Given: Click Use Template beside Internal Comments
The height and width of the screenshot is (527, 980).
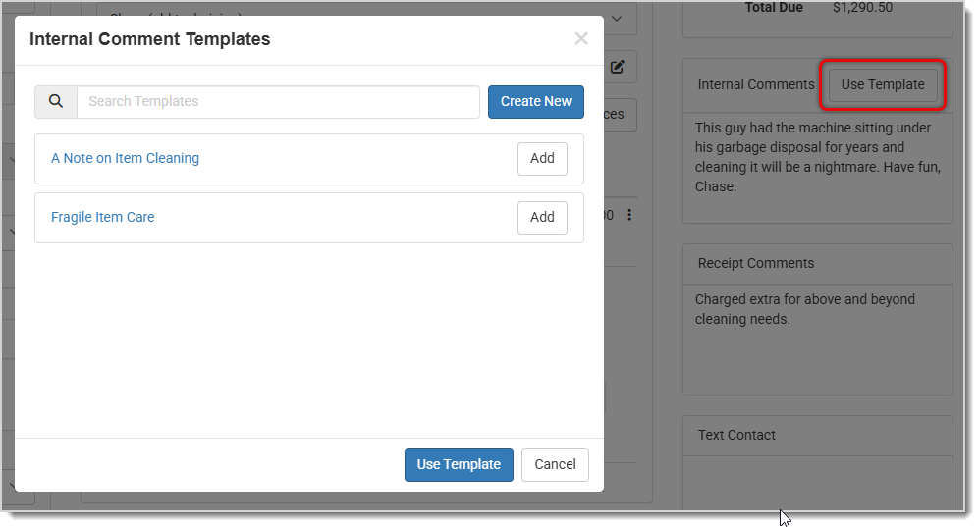Looking at the screenshot, I should [x=883, y=85].
